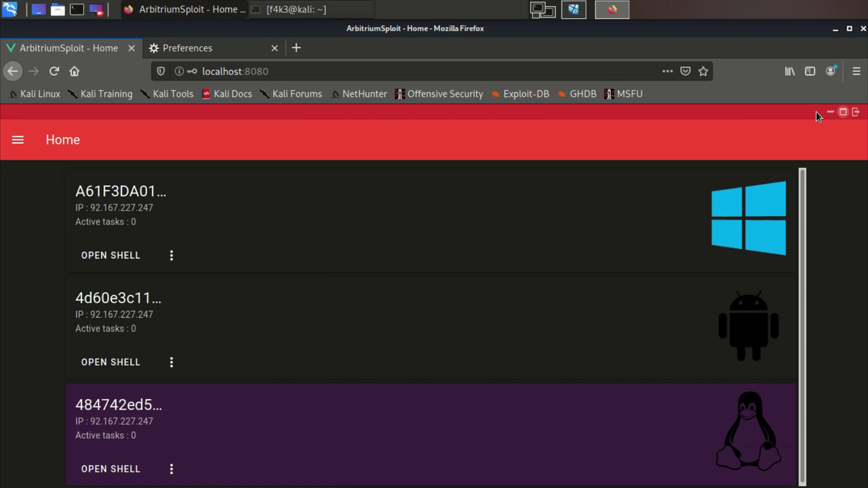Click the page scrollbar on the right
Screen dimensions: 868x488
pyautogui.click(x=802, y=325)
